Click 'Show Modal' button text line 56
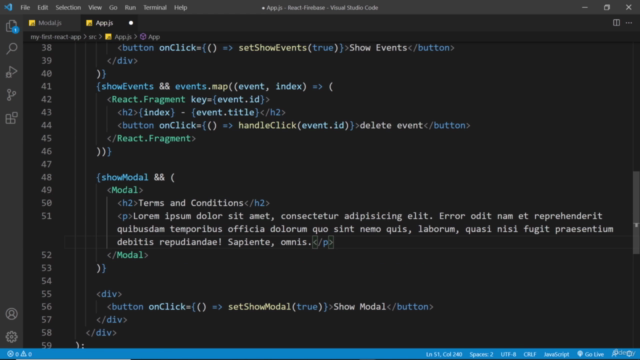640x360 pixels. coord(360,307)
